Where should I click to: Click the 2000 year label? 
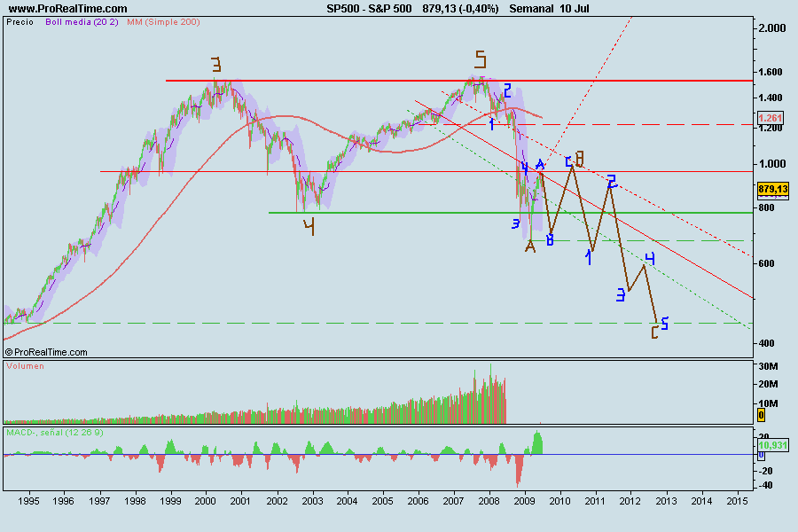coord(206,501)
